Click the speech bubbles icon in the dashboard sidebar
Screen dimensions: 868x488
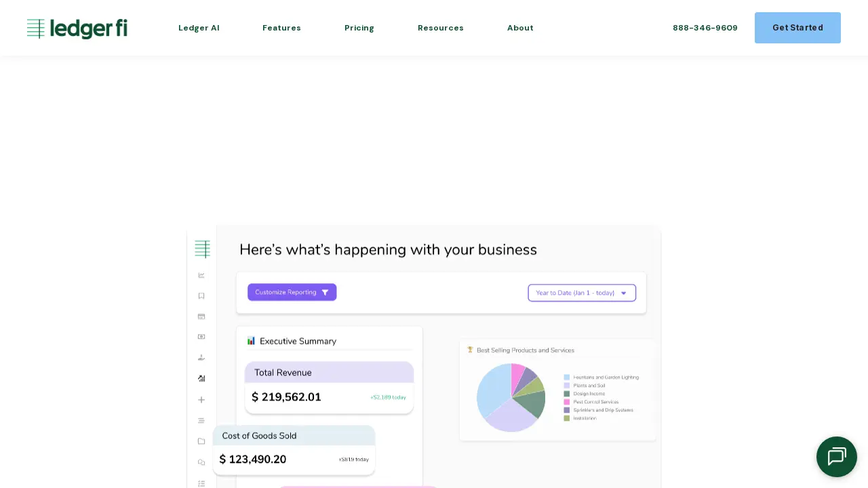(x=201, y=462)
